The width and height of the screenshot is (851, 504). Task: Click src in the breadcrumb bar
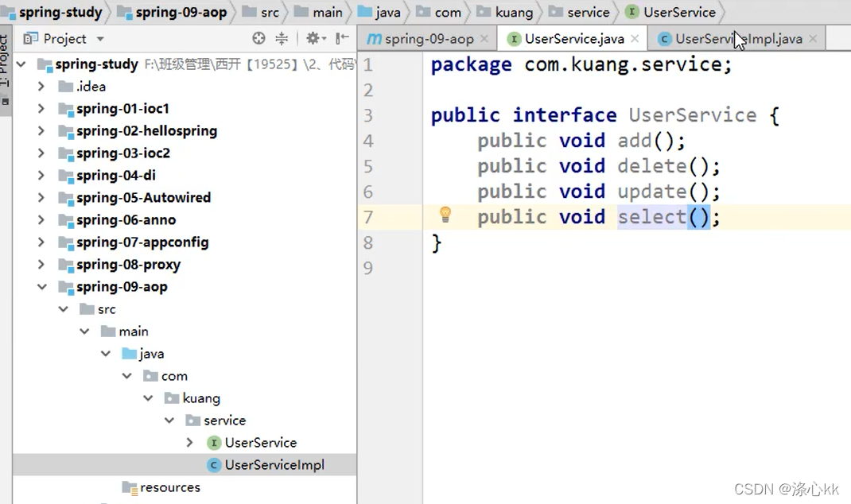pos(262,12)
